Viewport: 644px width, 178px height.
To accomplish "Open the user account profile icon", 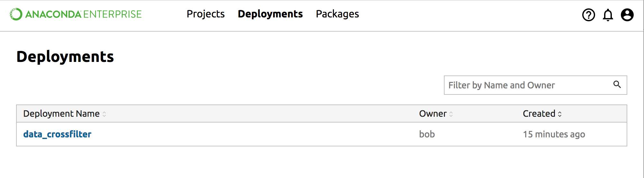I will [627, 15].
